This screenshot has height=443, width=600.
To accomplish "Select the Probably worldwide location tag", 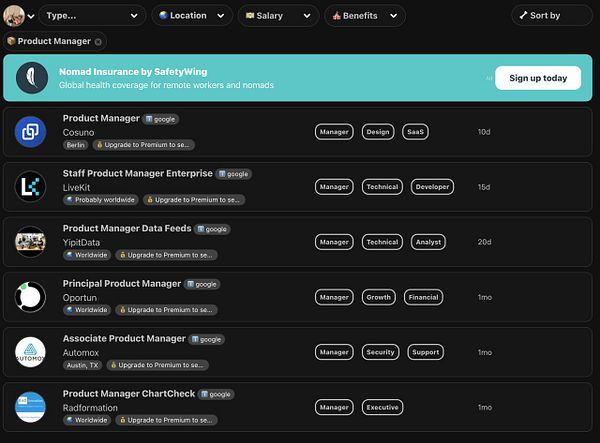I will pyautogui.click(x=101, y=200).
